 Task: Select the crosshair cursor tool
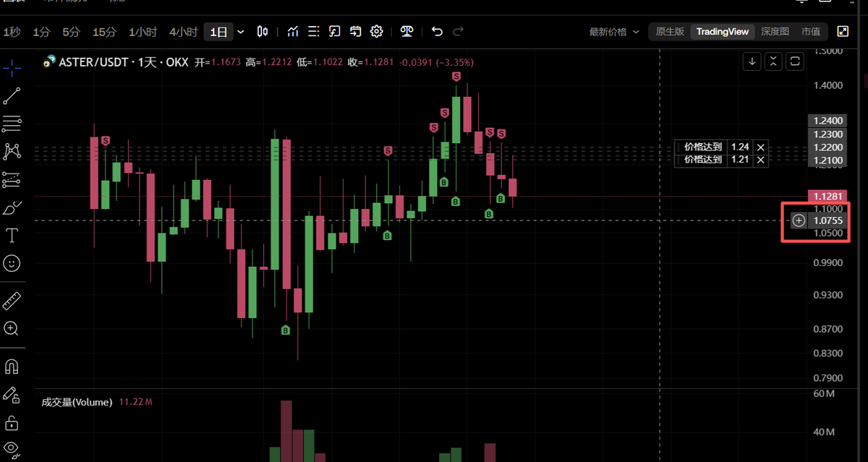tap(12, 69)
